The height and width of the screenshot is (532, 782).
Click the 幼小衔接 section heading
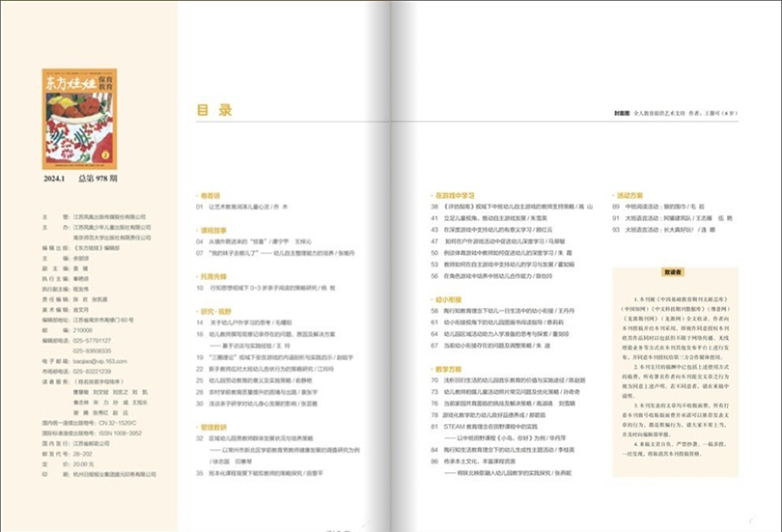pos(448,299)
